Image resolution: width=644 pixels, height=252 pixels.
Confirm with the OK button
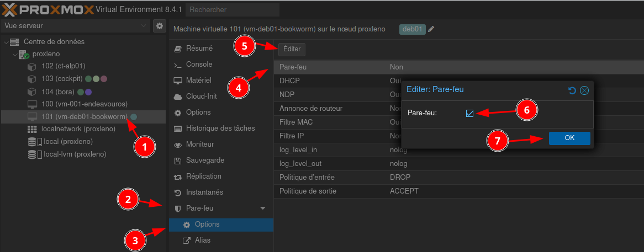tap(569, 138)
